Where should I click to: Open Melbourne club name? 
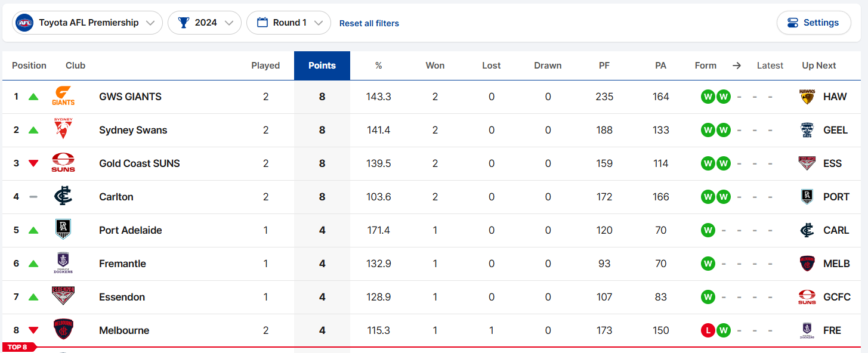tap(124, 330)
